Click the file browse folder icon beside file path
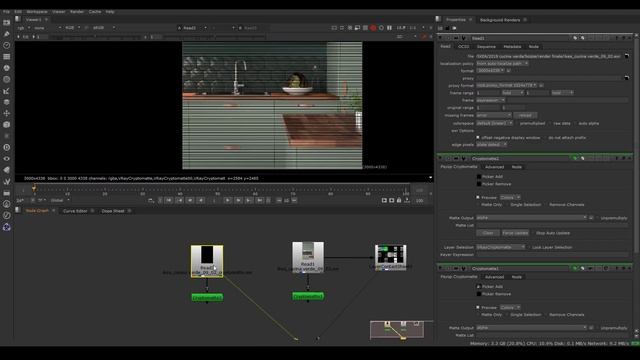The image size is (640, 360). coord(627,56)
